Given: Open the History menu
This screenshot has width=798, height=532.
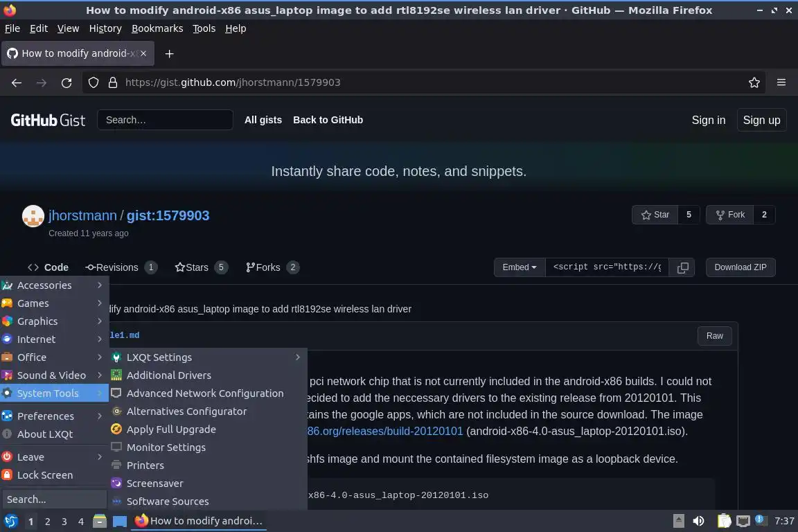Looking at the screenshot, I should (x=105, y=28).
